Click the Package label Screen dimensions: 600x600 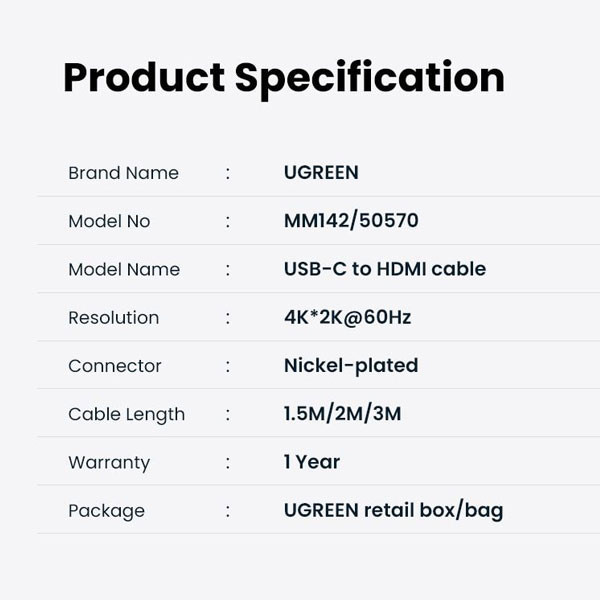point(106,511)
